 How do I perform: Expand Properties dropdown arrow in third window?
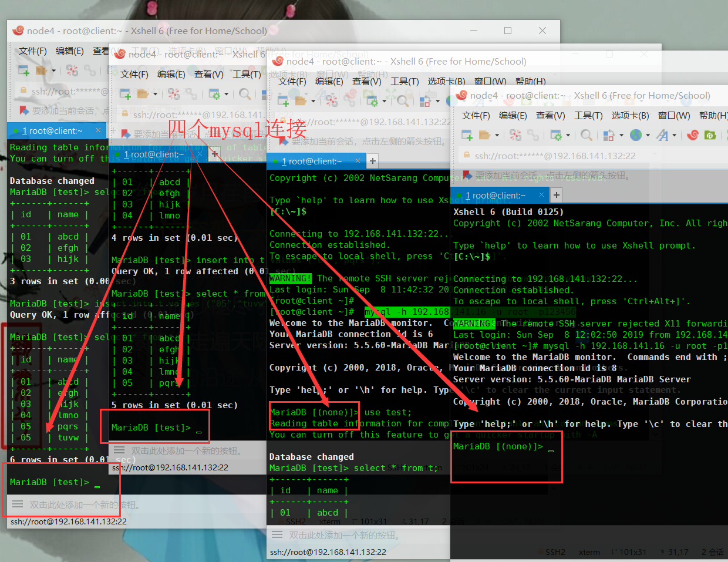[x=384, y=102]
